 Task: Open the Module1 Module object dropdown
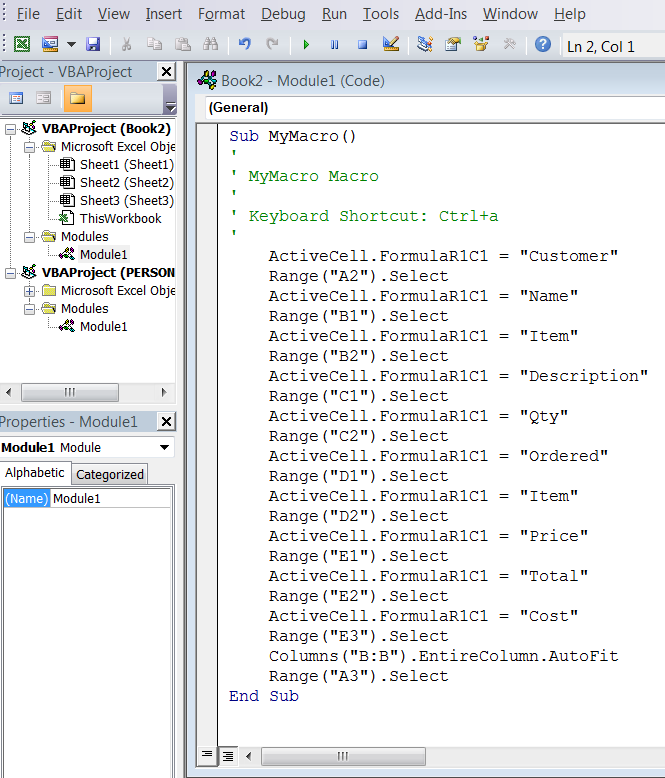point(164,448)
